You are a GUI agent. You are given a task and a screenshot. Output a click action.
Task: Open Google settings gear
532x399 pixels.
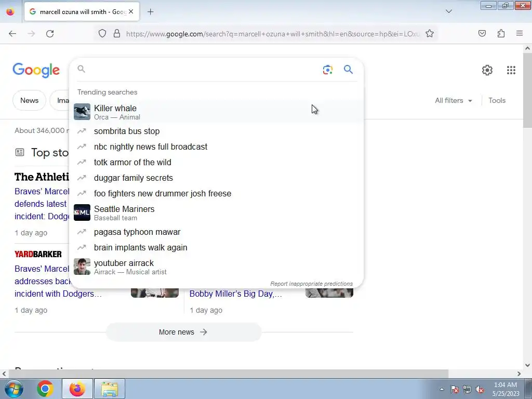click(487, 70)
